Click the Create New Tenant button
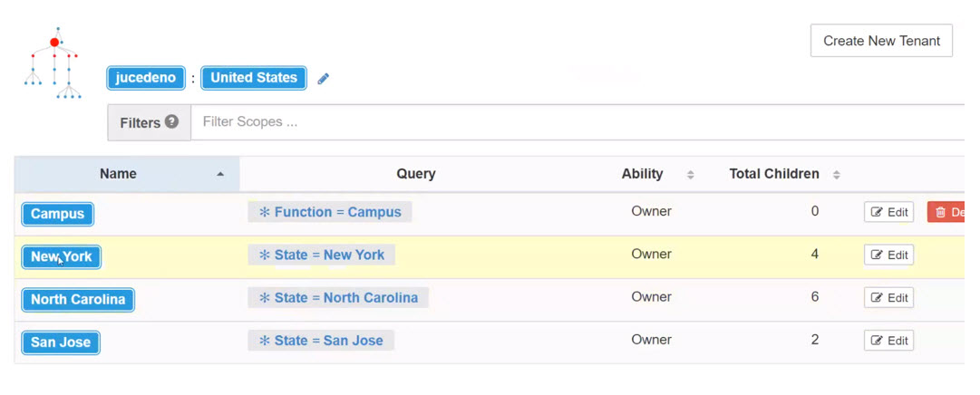980x395 pixels. pos(881,41)
